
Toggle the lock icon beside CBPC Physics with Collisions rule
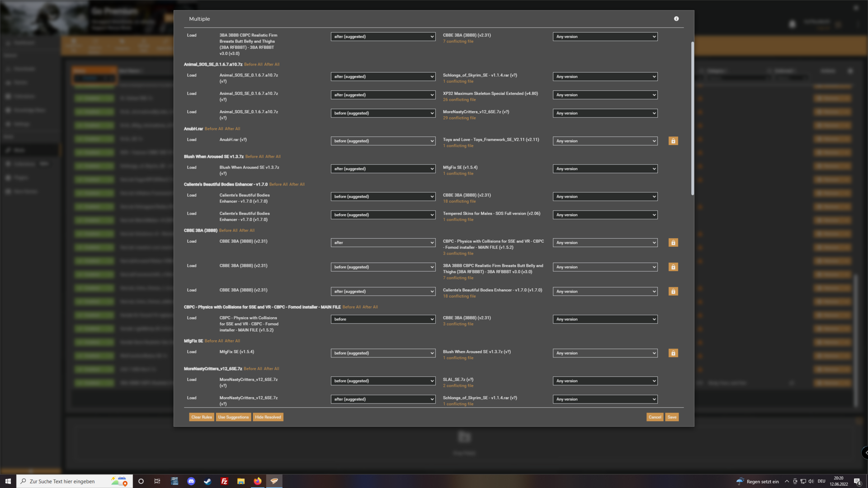pos(673,243)
